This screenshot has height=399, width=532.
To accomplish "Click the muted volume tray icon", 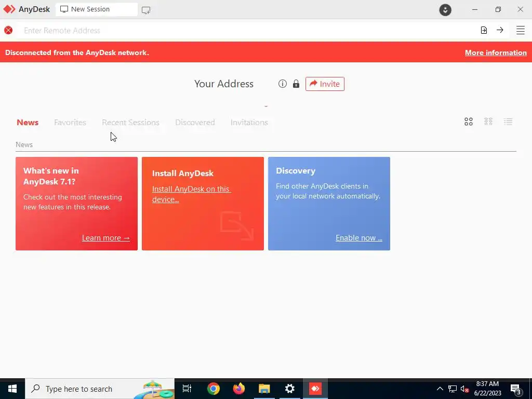I will click(x=464, y=389).
